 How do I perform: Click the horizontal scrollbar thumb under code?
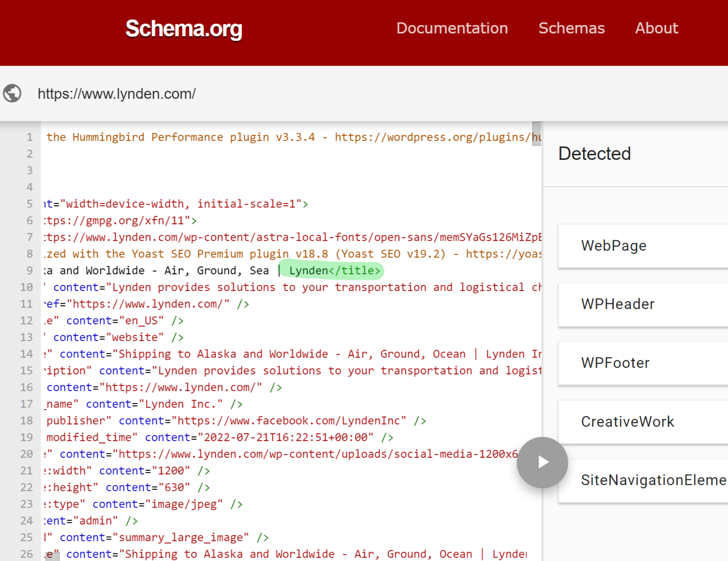tap(53, 557)
